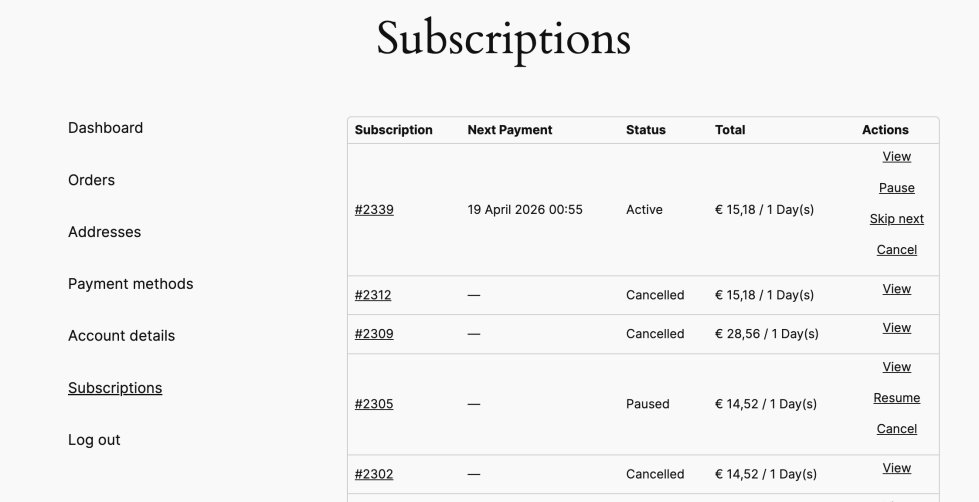979x502 pixels.
Task: Cancel the active subscription #2339
Action: 897,250
